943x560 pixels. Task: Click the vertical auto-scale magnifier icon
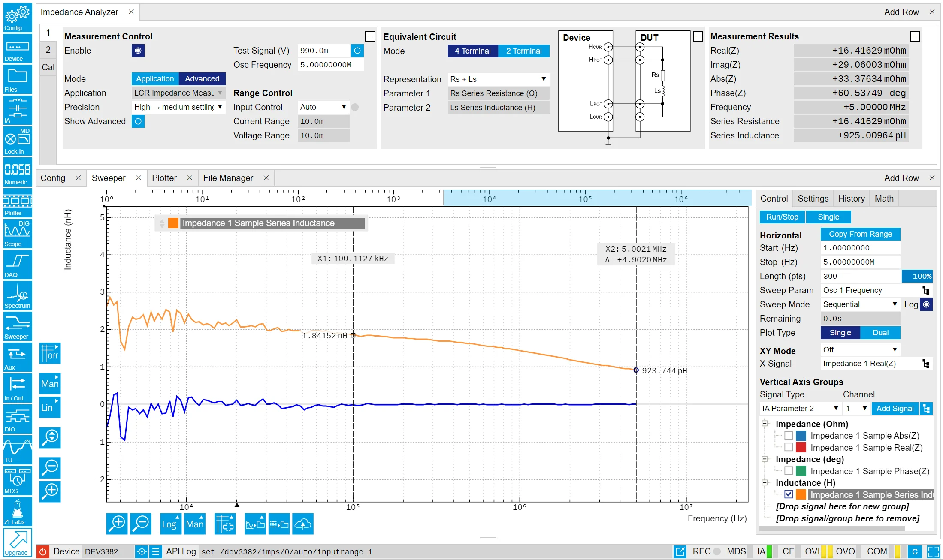pos(50,437)
